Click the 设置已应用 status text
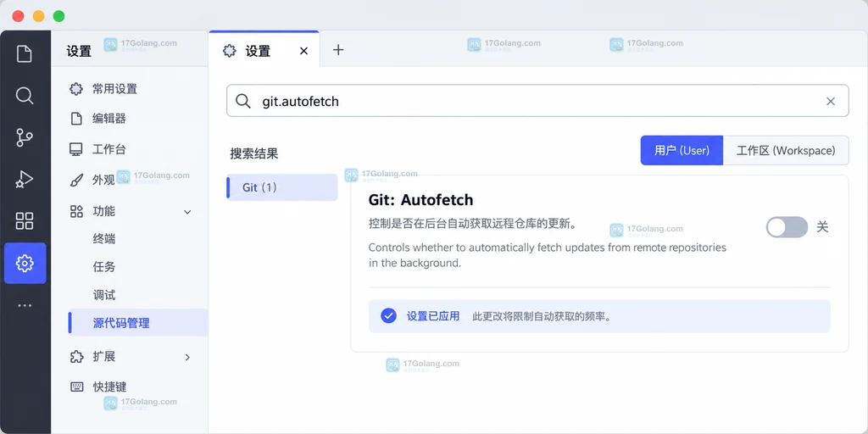This screenshot has width=868, height=434. [x=433, y=316]
